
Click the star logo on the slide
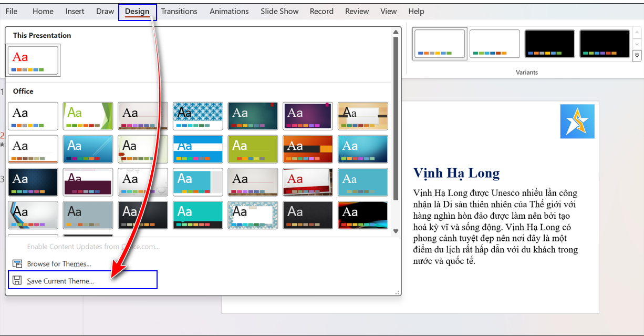pyautogui.click(x=577, y=121)
